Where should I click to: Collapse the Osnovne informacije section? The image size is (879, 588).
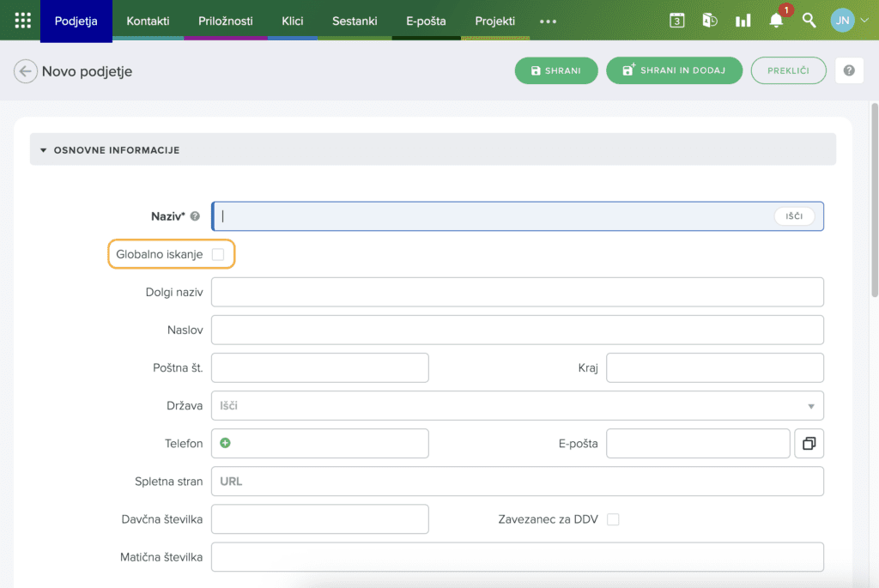tap(44, 150)
